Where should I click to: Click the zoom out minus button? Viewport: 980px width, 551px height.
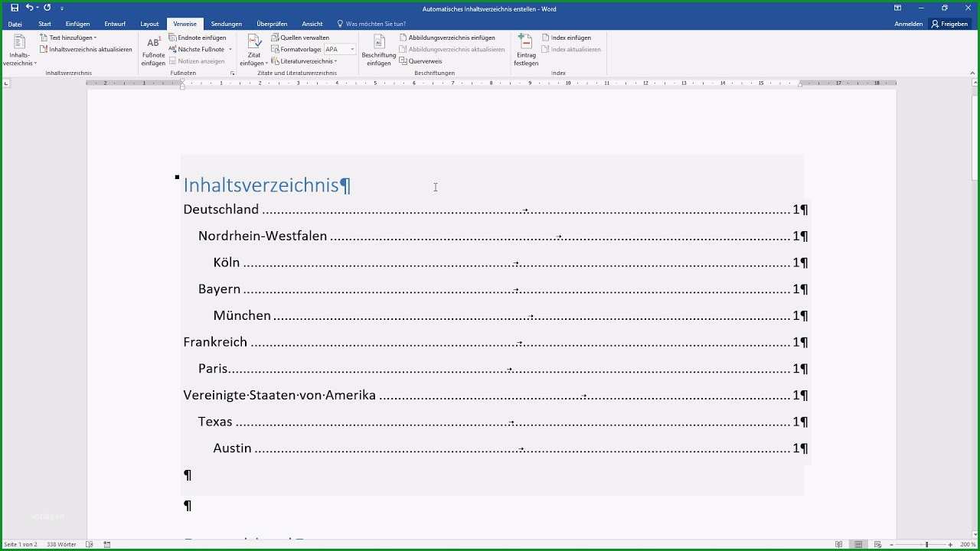[x=891, y=544]
